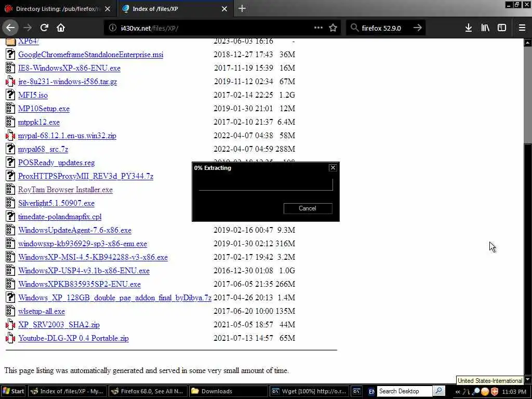Image resolution: width=532 pixels, height=399 pixels.
Task: Click archive icon beside XP_SRV2003_SHA2.zip
Action: tap(10, 324)
